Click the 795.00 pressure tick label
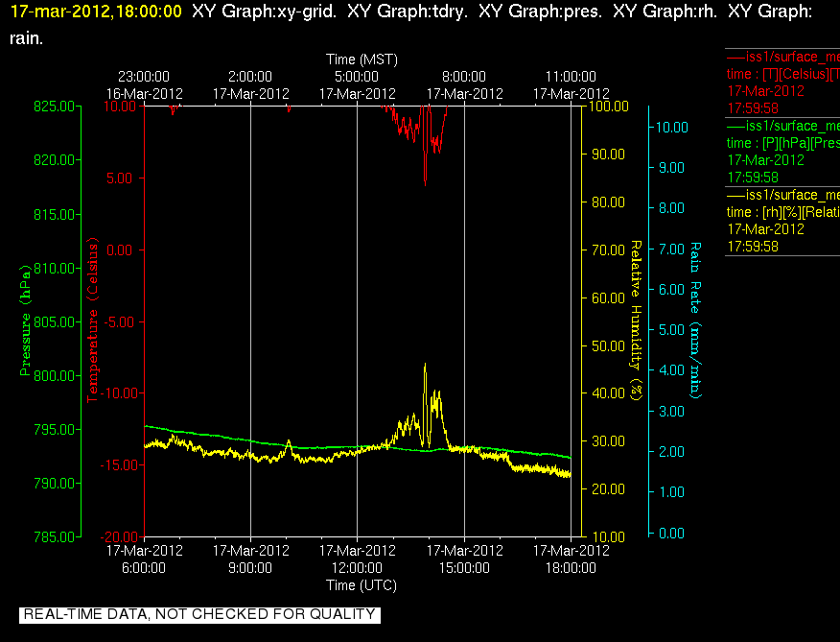This screenshot has height=642, width=840. click(x=54, y=429)
